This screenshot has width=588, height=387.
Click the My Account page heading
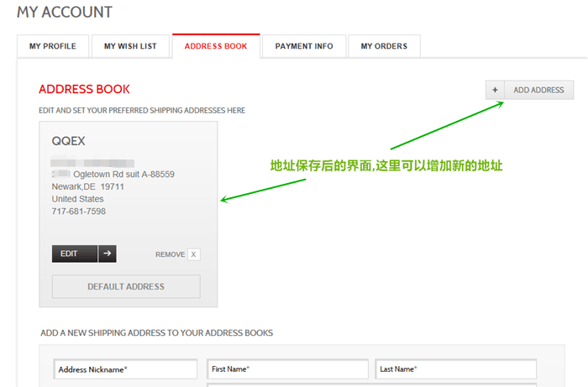[65, 12]
